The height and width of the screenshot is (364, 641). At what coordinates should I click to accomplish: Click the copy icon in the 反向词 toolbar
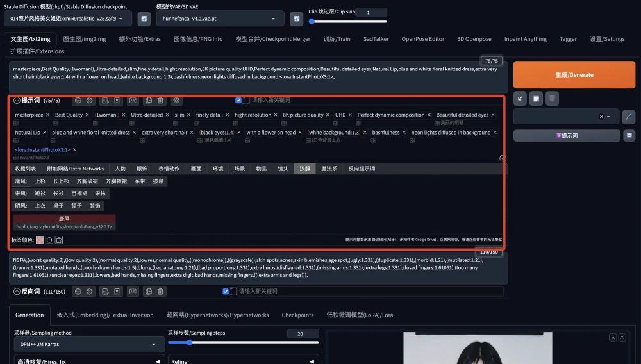(148, 292)
